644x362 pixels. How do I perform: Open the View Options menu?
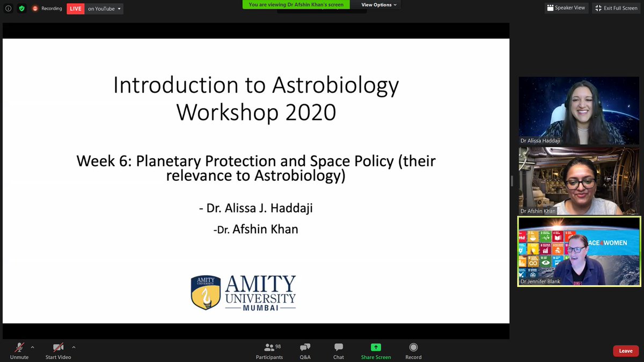379,5
